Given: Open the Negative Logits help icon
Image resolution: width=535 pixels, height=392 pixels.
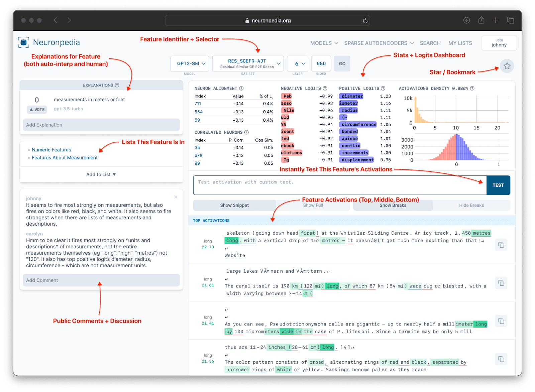Looking at the screenshot, I should (325, 88).
